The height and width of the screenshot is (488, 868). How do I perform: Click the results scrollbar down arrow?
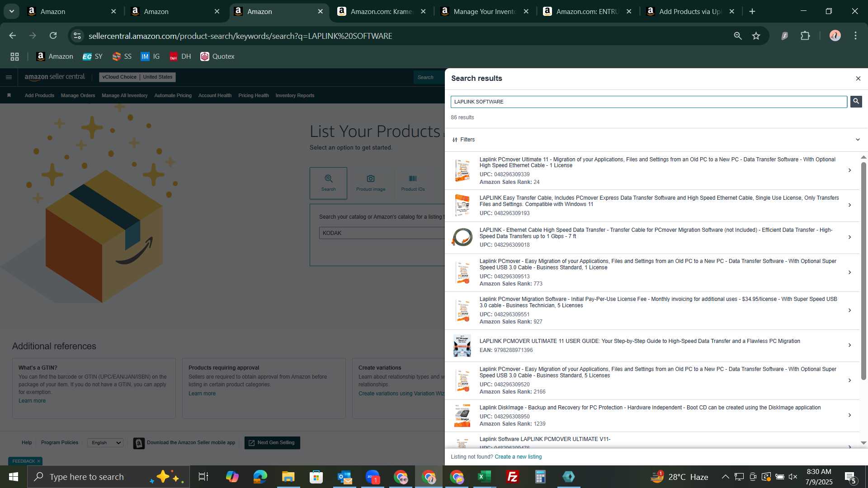pos(863,443)
